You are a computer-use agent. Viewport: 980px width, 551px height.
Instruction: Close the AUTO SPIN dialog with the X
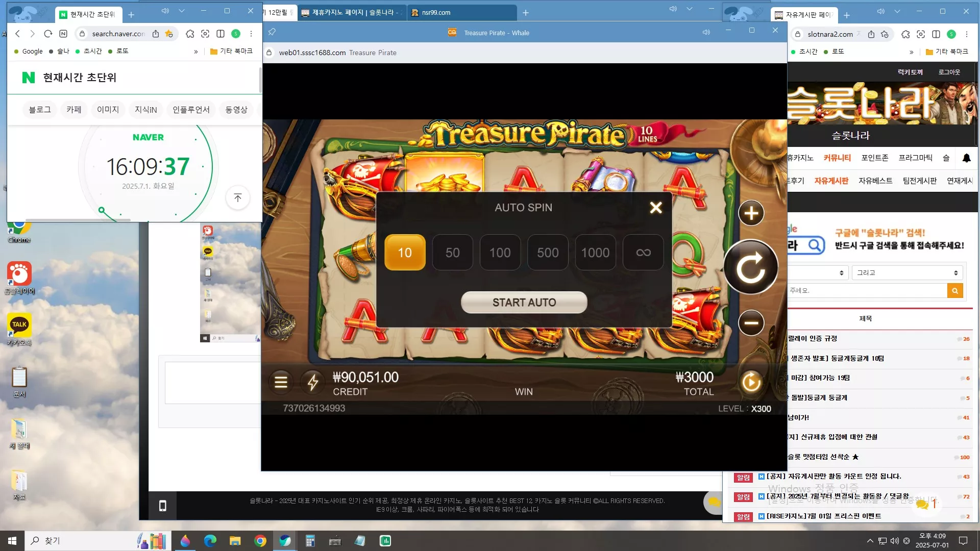(x=656, y=208)
